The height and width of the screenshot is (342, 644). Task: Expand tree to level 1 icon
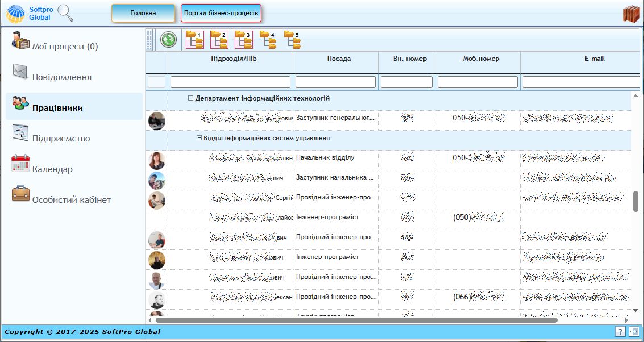pos(195,40)
